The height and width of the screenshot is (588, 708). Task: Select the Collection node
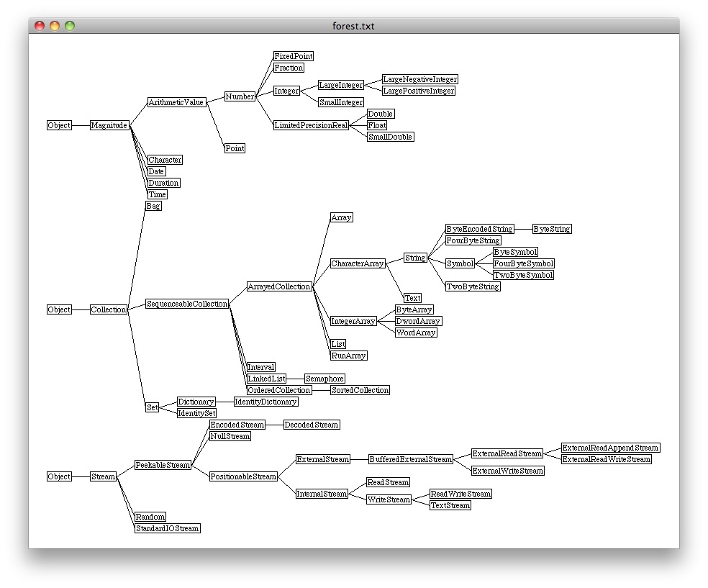click(x=109, y=309)
